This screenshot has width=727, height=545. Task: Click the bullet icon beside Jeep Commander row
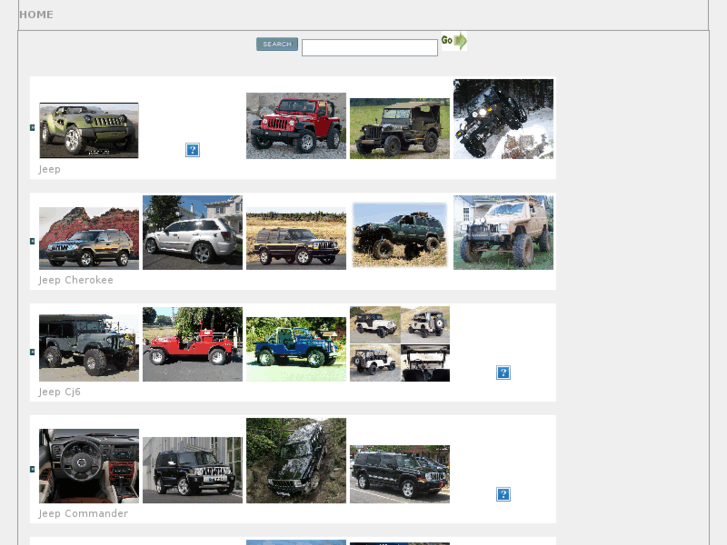coord(32,469)
